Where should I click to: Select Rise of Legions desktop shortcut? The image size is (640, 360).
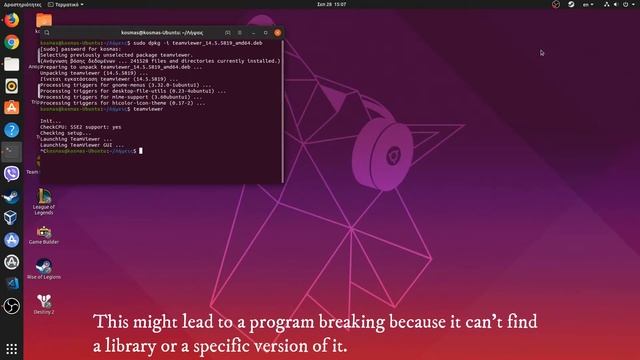point(44,269)
